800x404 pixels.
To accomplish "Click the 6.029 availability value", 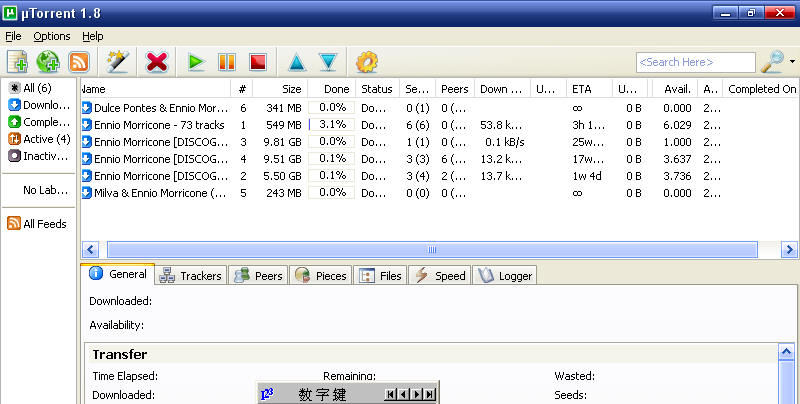I will pyautogui.click(x=677, y=125).
